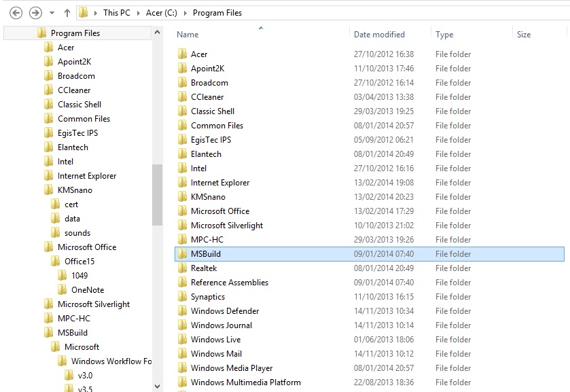Select 'Windows Multimedia Platform' name in list

click(x=246, y=382)
